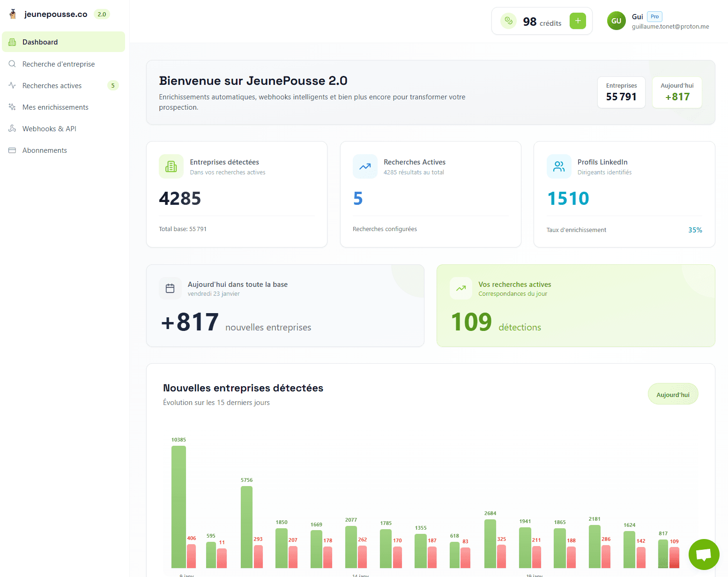The width and height of the screenshot is (728, 577).
Task: Select the Recherche d'entreprise magnifier icon
Action: pyautogui.click(x=12, y=64)
